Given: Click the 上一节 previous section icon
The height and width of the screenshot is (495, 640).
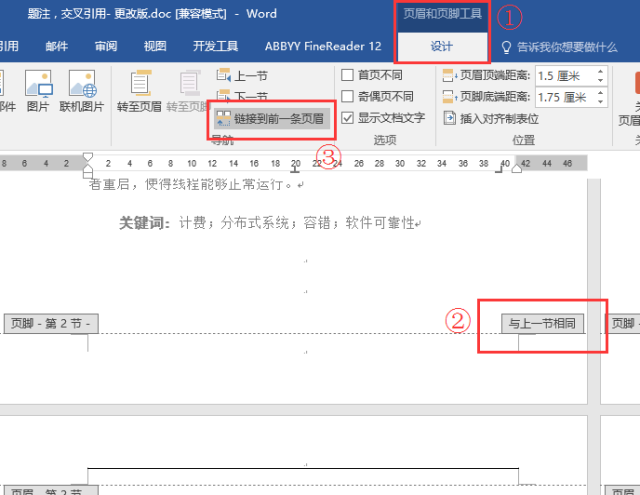Looking at the screenshot, I should tap(223, 75).
